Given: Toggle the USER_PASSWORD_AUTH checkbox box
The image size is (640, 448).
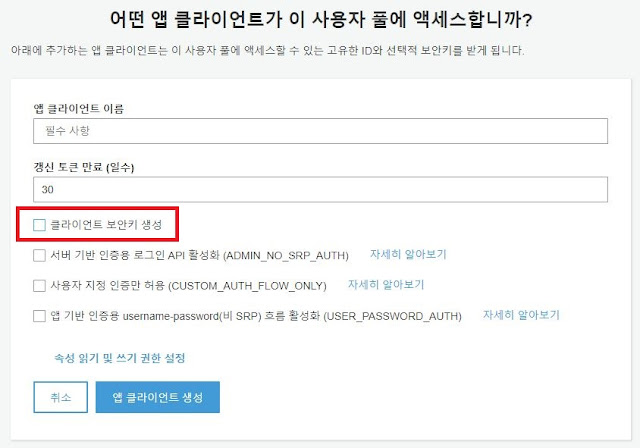Looking at the screenshot, I should (39, 316).
